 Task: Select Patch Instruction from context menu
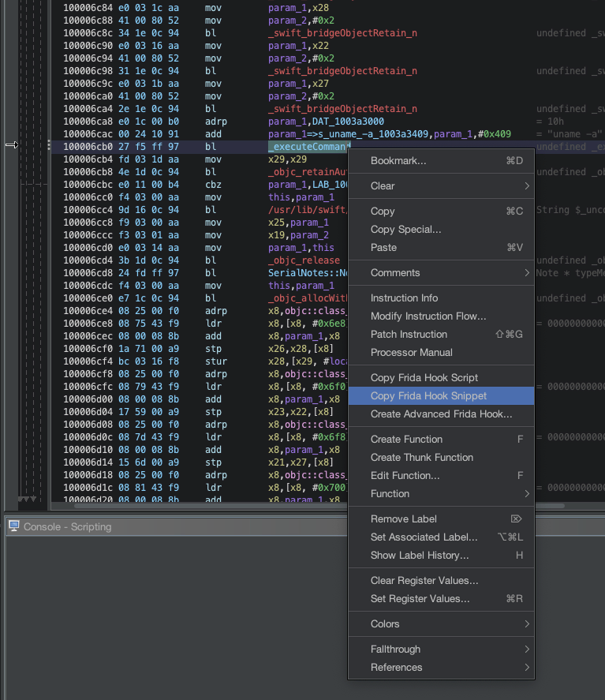click(x=409, y=334)
